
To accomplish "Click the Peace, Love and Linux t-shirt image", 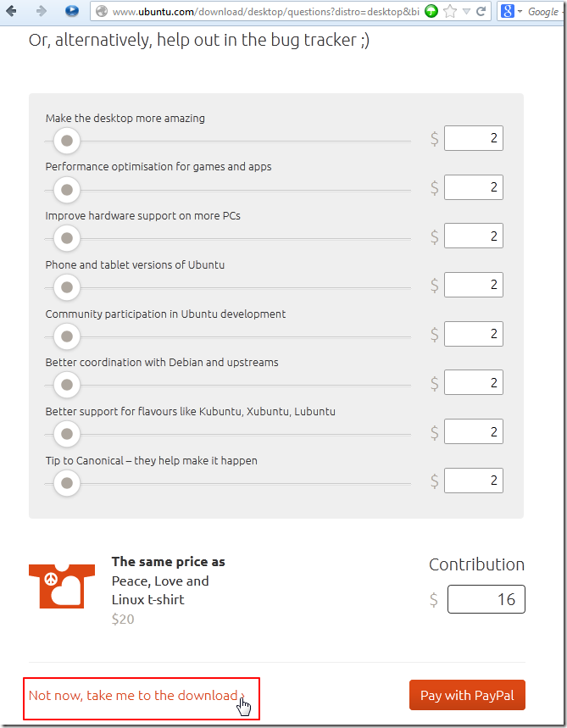I will 56,586.
